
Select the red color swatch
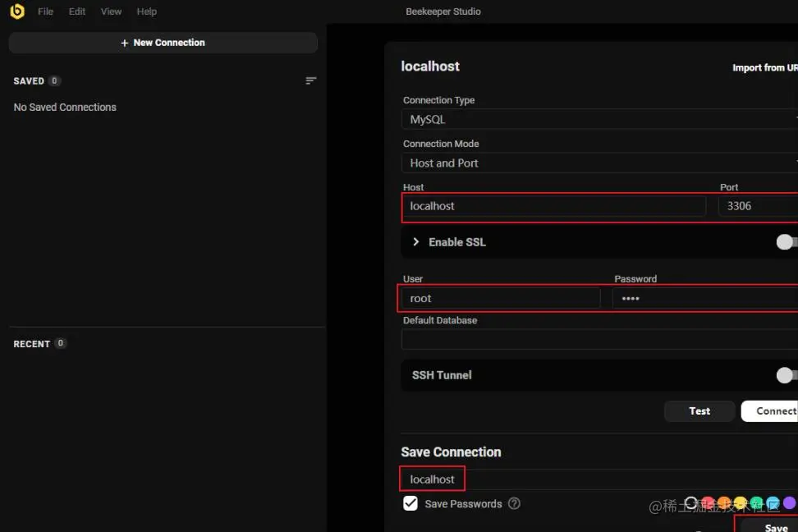[x=708, y=503]
